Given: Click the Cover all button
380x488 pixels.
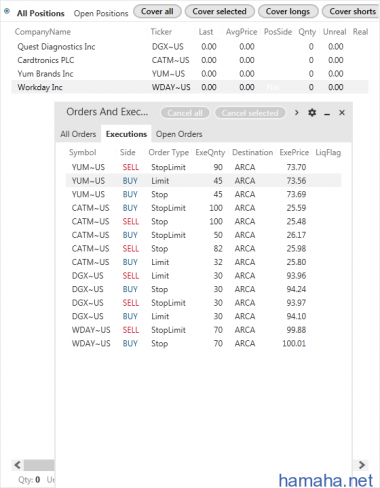Looking at the screenshot, I should 157,11.
